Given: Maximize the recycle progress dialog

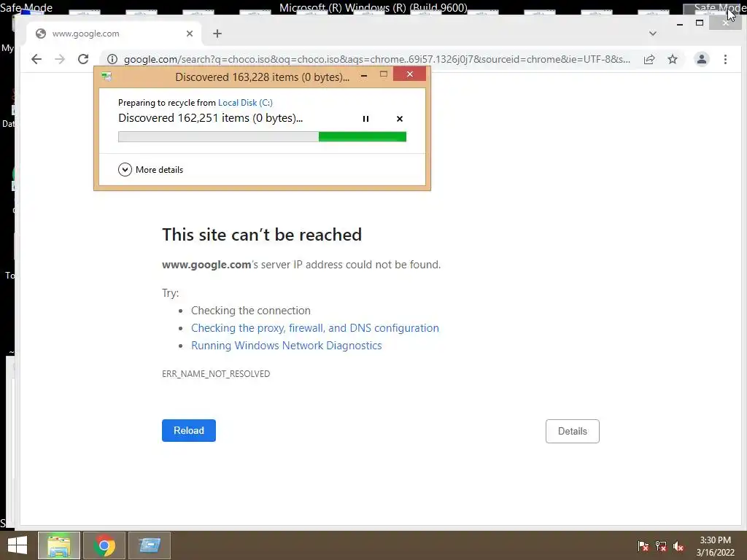Looking at the screenshot, I should coord(384,74).
